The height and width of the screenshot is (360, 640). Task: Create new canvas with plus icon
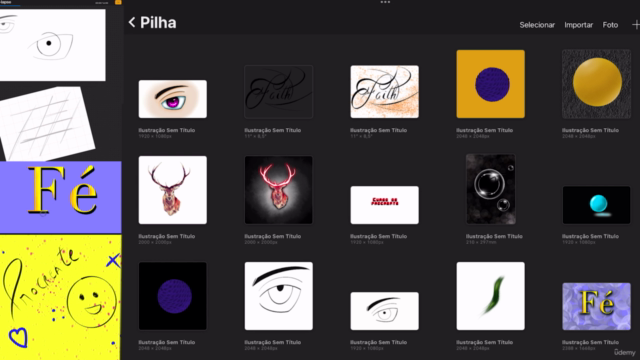tap(636, 25)
